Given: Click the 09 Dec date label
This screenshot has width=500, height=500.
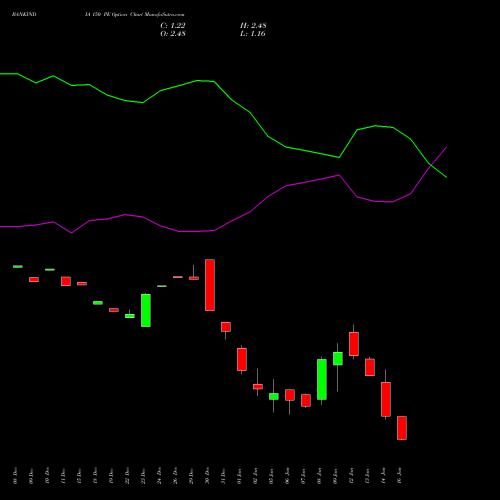Looking at the screenshot, I should coord(31,476).
